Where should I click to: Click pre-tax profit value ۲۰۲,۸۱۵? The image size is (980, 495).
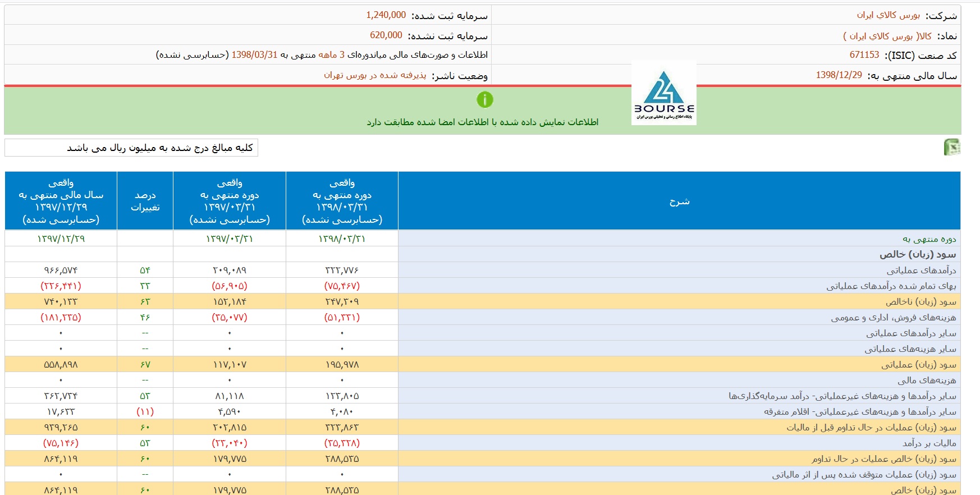click(230, 428)
